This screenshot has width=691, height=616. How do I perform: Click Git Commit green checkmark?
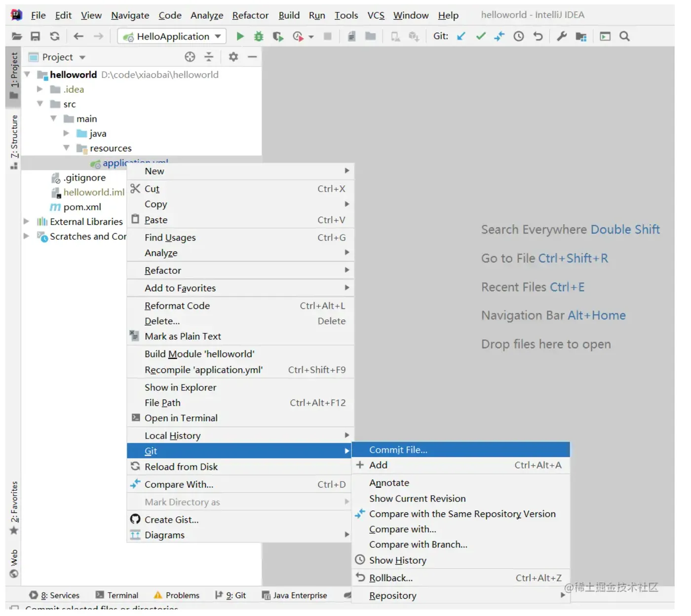point(481,37)
